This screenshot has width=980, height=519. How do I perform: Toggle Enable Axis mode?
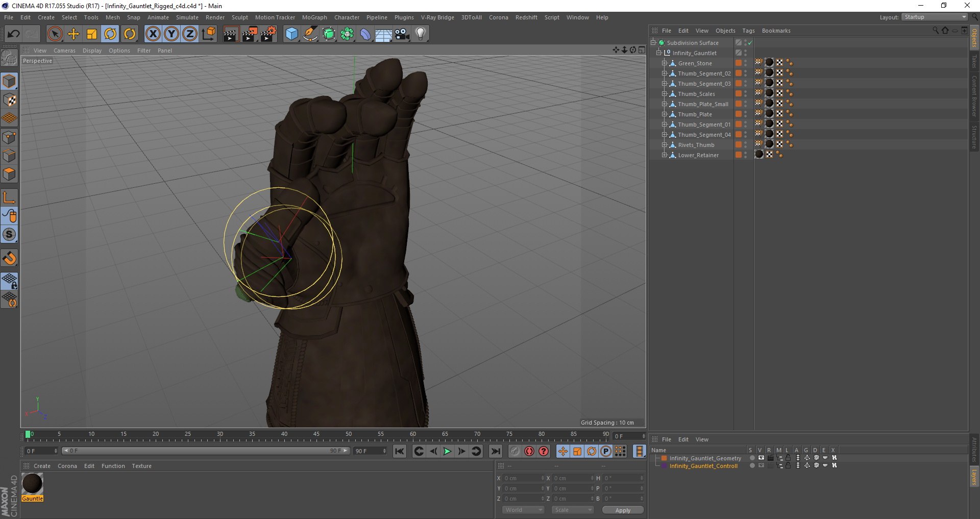point(9,197)
